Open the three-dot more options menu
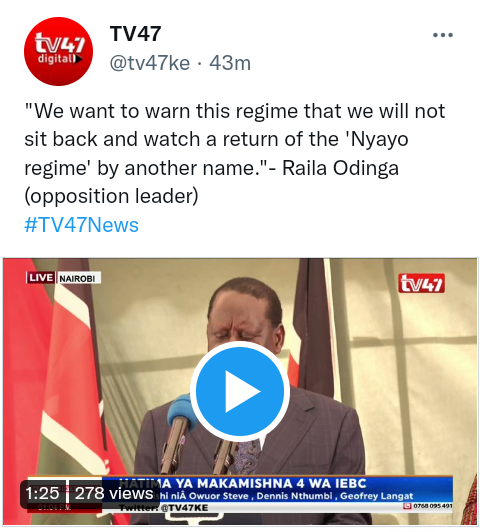The width and height of the screenshot is (480, 532). pos(443,35)
